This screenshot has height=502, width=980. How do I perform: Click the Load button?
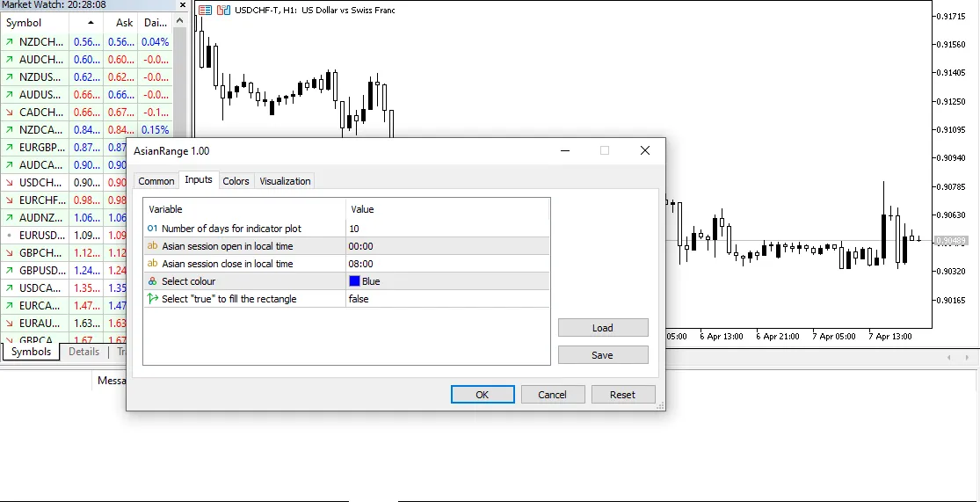[x=603, y=328]
